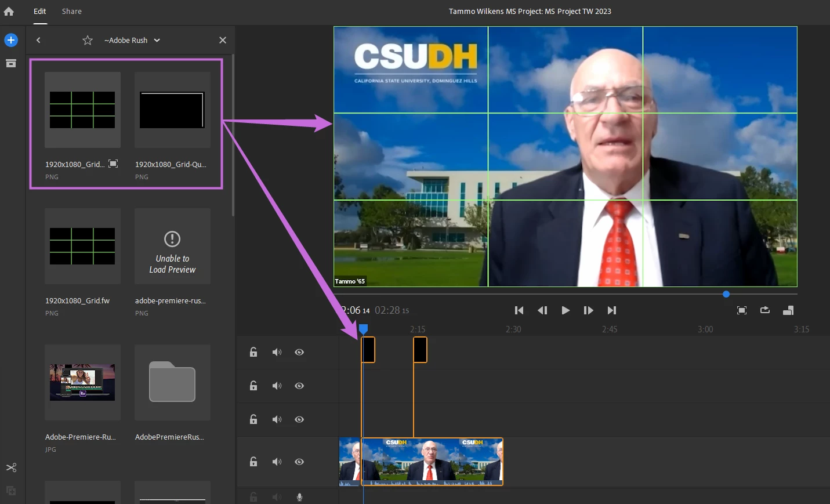Enter fullscreen preview mode
The width and height of the screenshot is (830, 504).
tap(742, 310)
